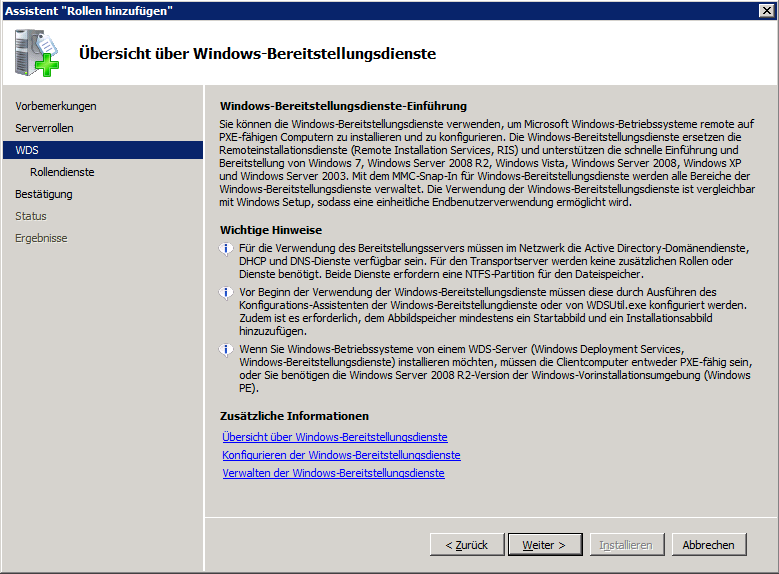Viewport: 779px width, 574px height.
Task: Click the greyed-out Status step
Action: coord(31,216)
